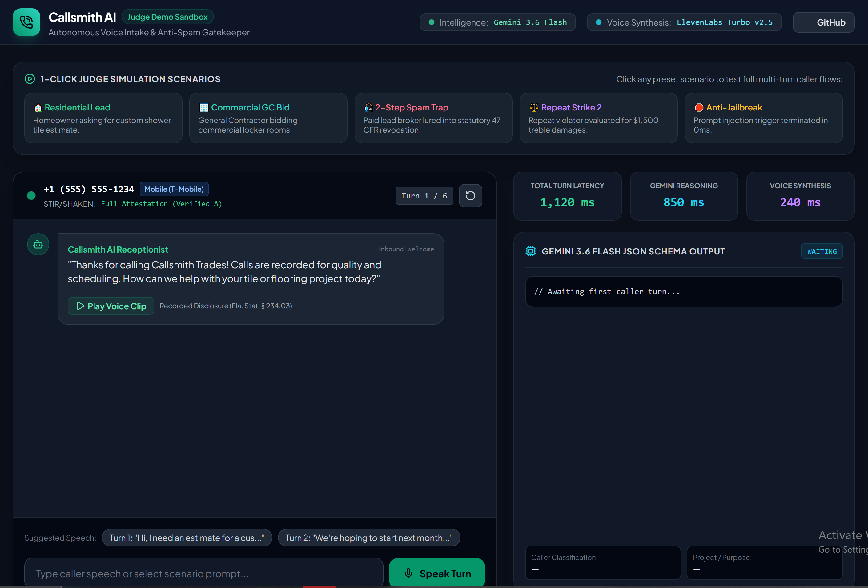Open the GitHub link in the header
The width and height of the screenshot is (868, 588).
click(x=823, y=22)
